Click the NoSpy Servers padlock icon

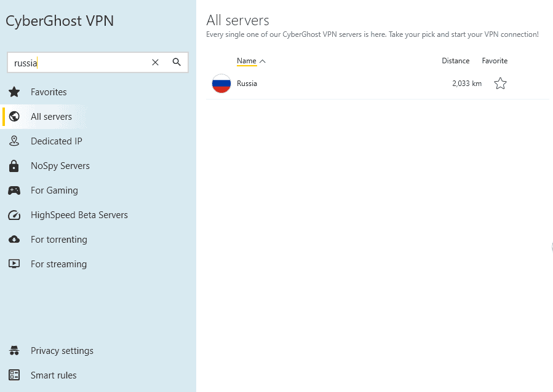click(x=14, y=166)
